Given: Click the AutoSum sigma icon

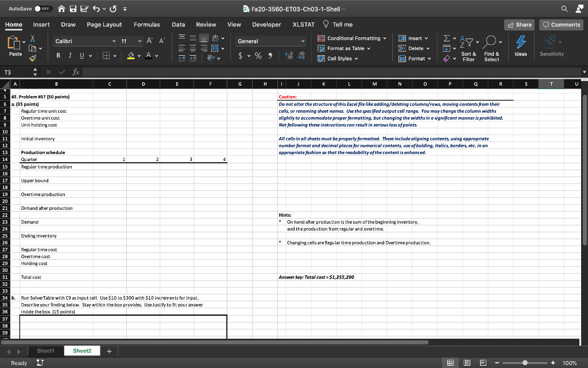Looking at the screenshot, I should [447, 39].
